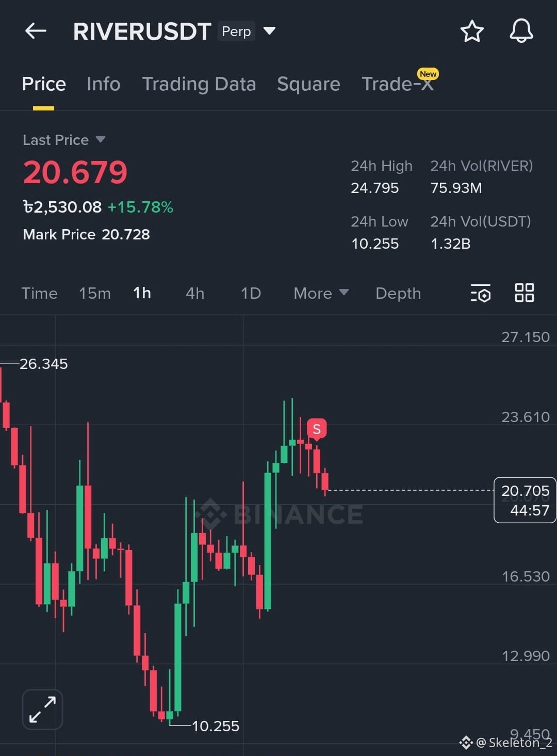
Task: Select the 1D timeframe
Action: (x=251, y=293)
